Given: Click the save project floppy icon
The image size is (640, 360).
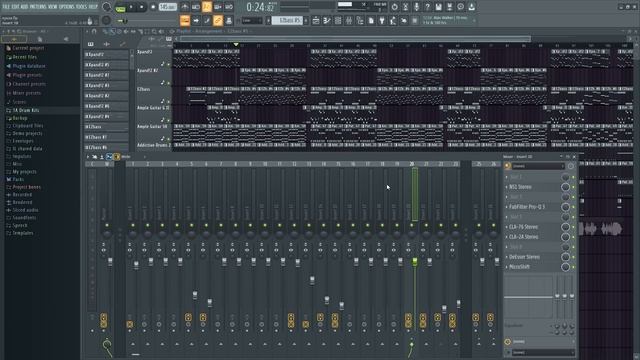Looking at the screenshot, I should (438, 7).
